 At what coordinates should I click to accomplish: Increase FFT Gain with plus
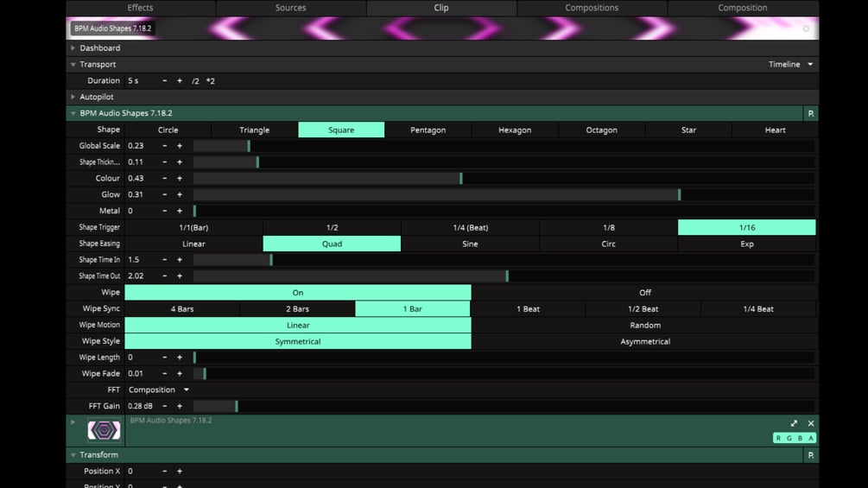(180, 406)
